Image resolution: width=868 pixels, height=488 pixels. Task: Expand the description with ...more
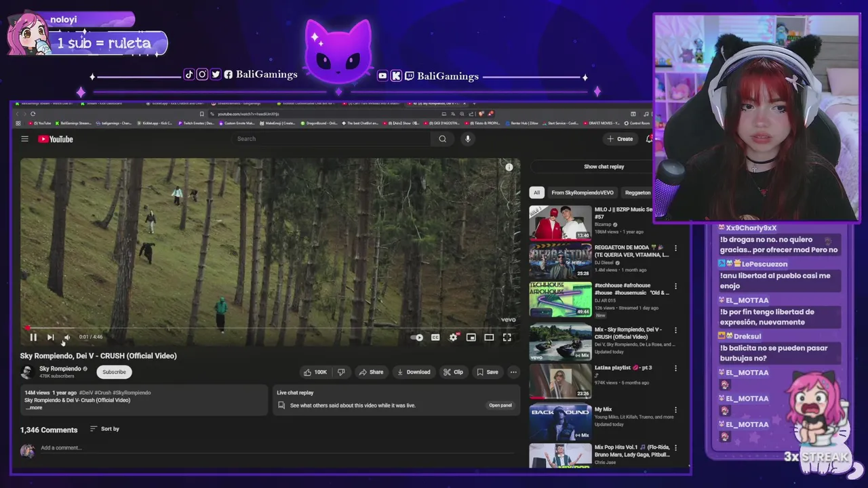[x=34, y=407]
